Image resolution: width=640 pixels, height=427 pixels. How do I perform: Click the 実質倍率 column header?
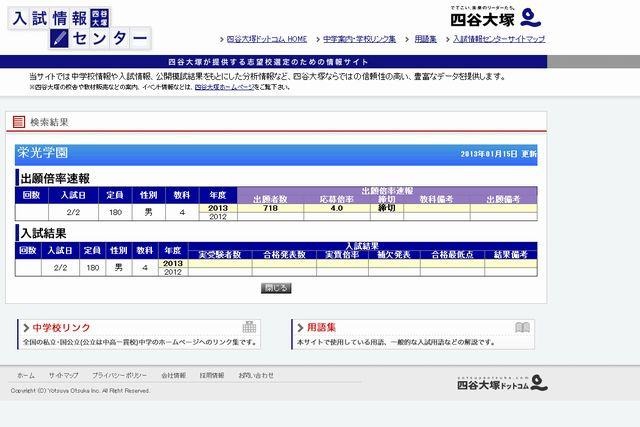pyautogui.click(x=342, y=255)
